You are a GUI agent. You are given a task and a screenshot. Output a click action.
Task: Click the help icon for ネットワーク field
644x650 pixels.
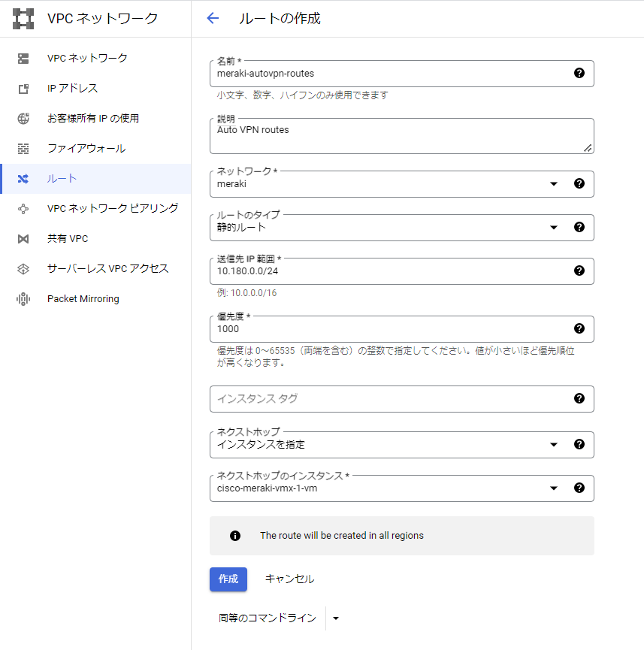click(579, 183)
